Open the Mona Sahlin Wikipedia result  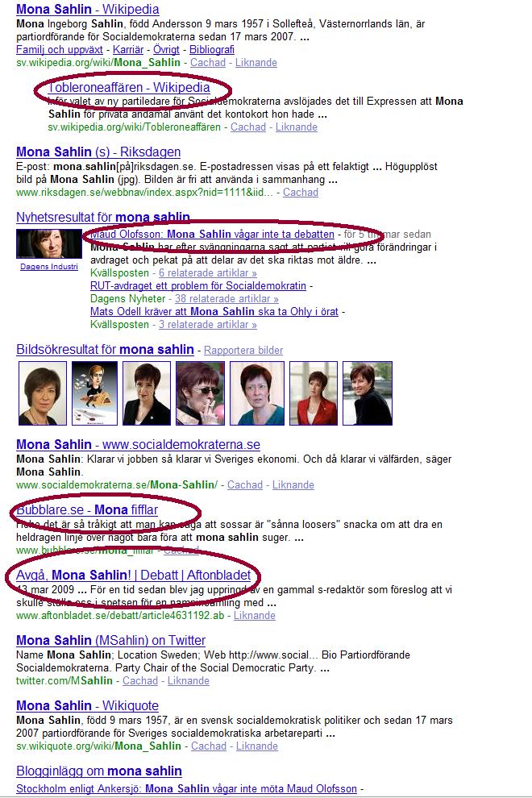[x=88, y=9]
